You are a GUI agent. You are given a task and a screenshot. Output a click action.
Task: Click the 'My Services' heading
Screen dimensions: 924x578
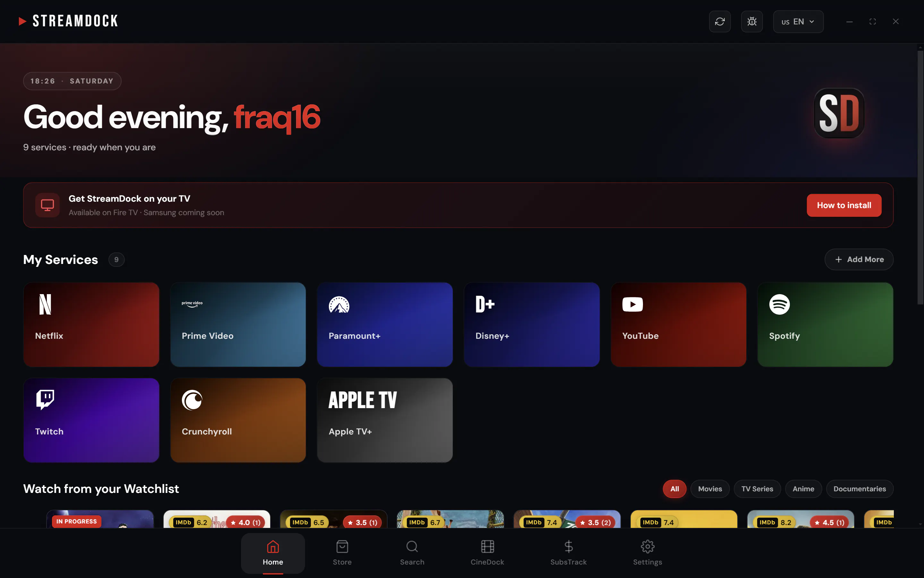tap(61, 259)
